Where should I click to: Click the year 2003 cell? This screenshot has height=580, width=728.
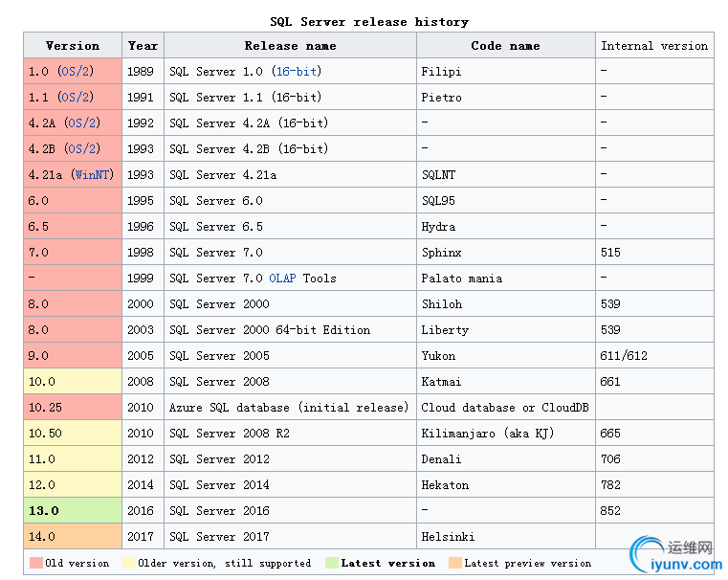point(143,329)
